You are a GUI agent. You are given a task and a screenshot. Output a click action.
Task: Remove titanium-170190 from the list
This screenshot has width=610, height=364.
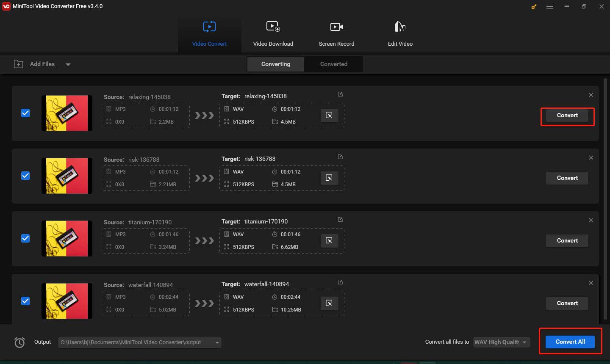(591, 220)
